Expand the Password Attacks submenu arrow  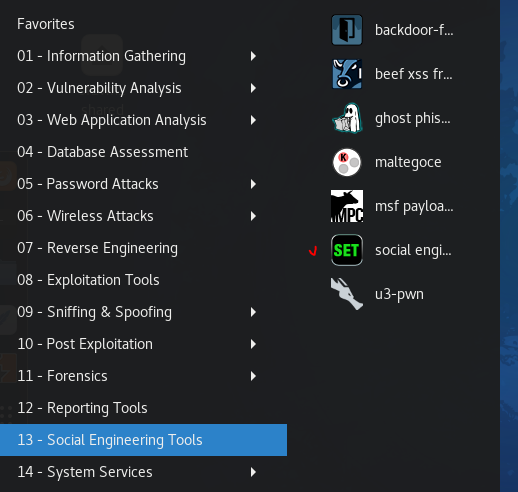[x=253, y=184]
